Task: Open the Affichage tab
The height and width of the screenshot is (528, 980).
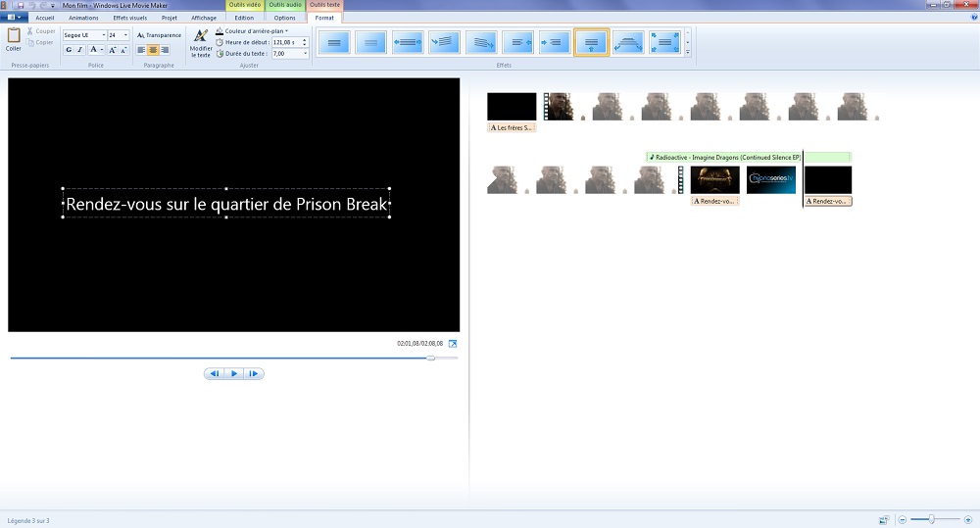Action: click(x=204, y=18)
